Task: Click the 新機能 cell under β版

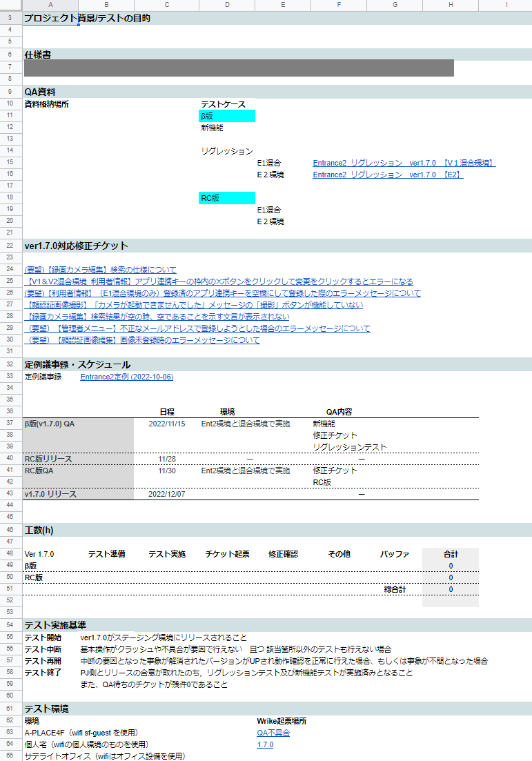Action: (x=212, y=128)
